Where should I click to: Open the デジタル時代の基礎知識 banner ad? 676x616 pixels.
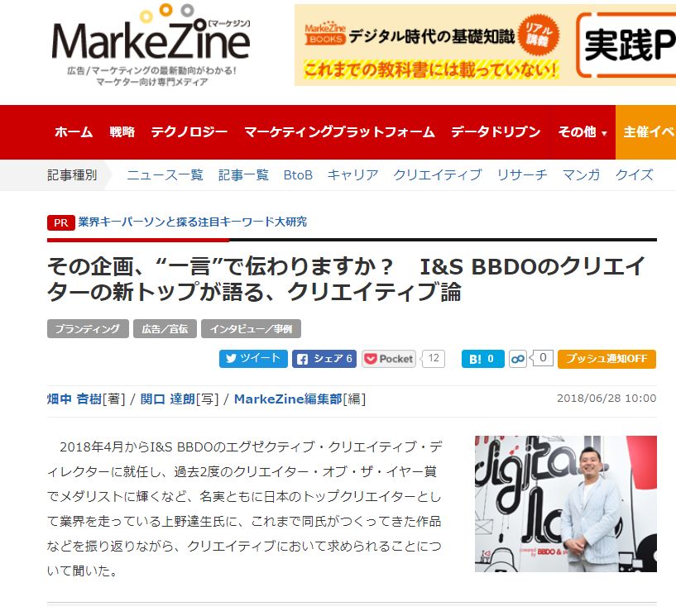(431, 45)
